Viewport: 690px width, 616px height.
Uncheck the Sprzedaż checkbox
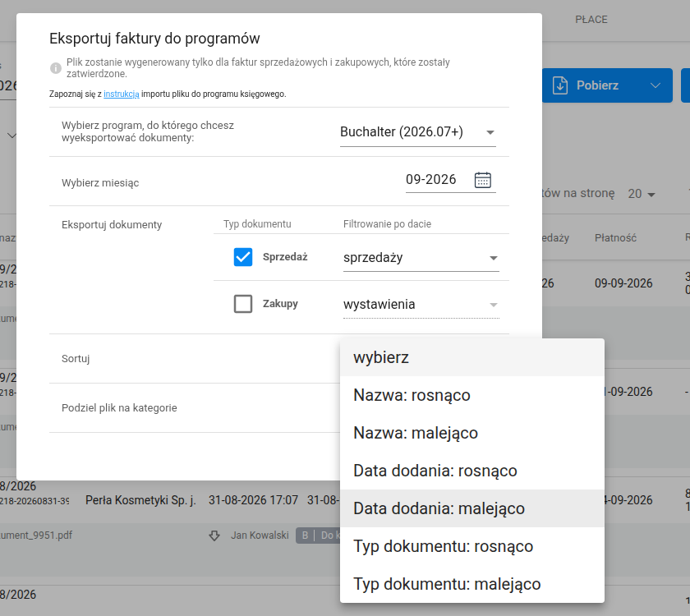tap(243, 257)
